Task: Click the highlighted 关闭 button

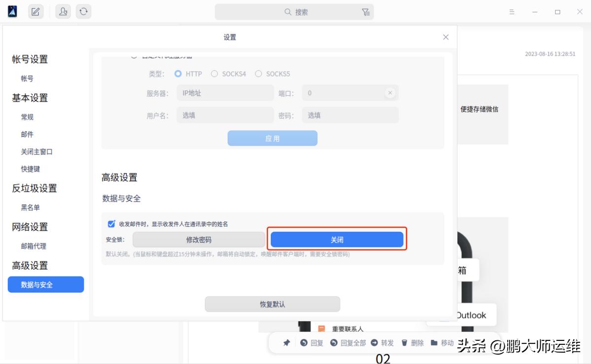Action: [337, 239]
